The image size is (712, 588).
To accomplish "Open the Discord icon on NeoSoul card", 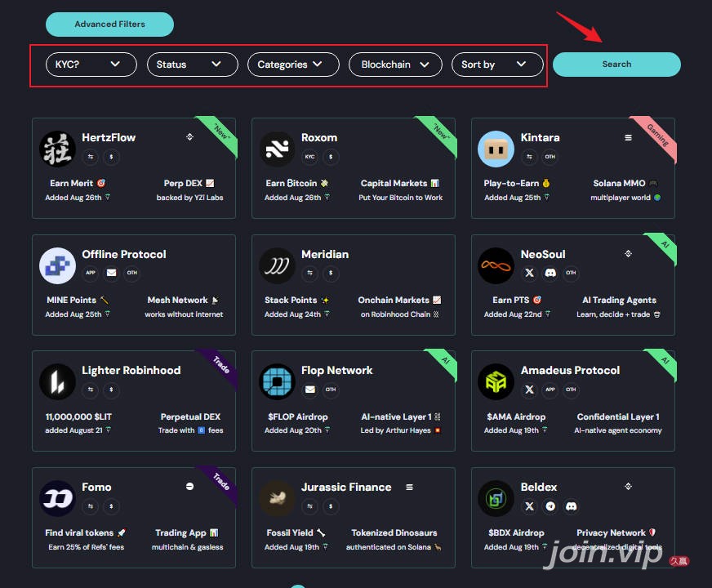I will (550, 273).
